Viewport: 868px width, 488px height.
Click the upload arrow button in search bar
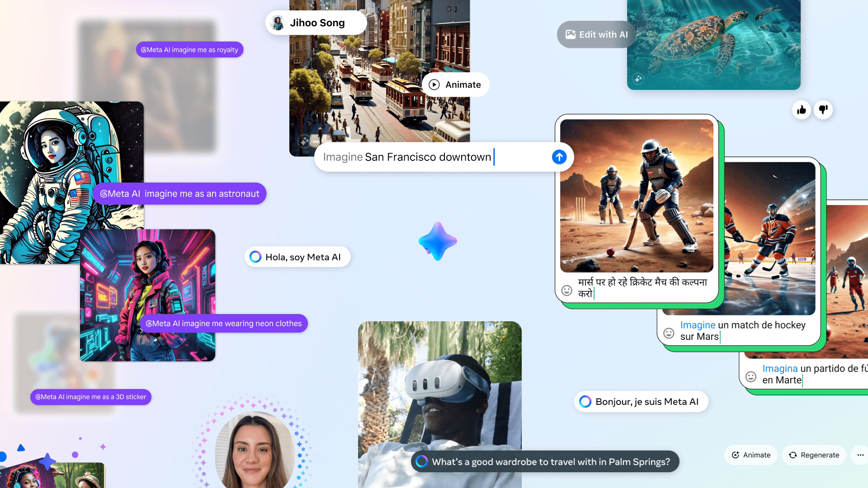pos(559,157)
